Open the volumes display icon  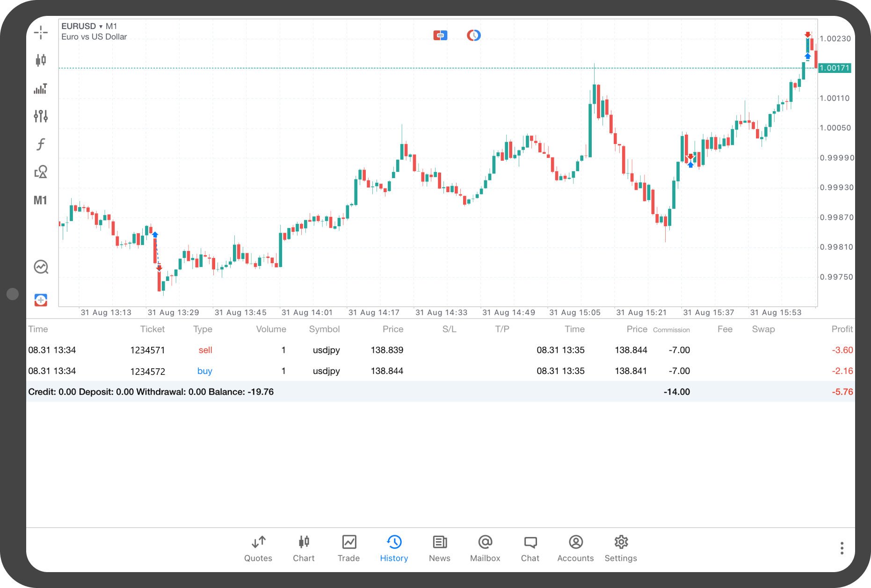point(41,88)
